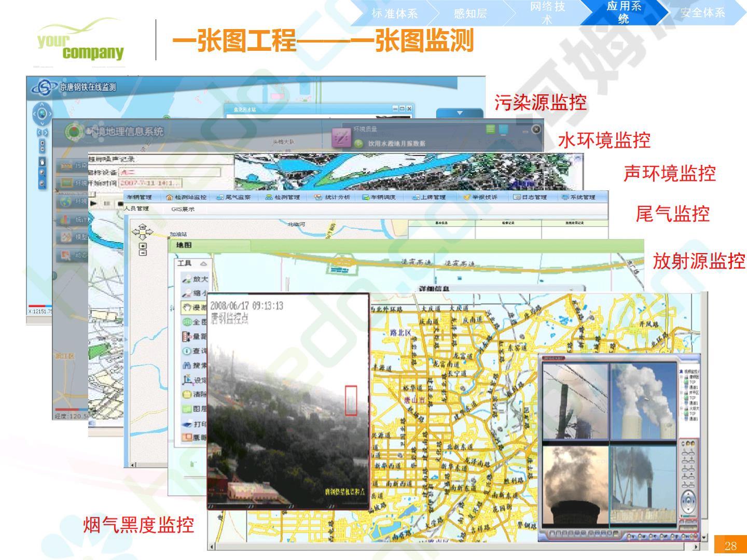Click scroll-right arrow of bottom map scrollbar
Image resolution: width=747 pixels, height=560 pixels.
point(696,547)
